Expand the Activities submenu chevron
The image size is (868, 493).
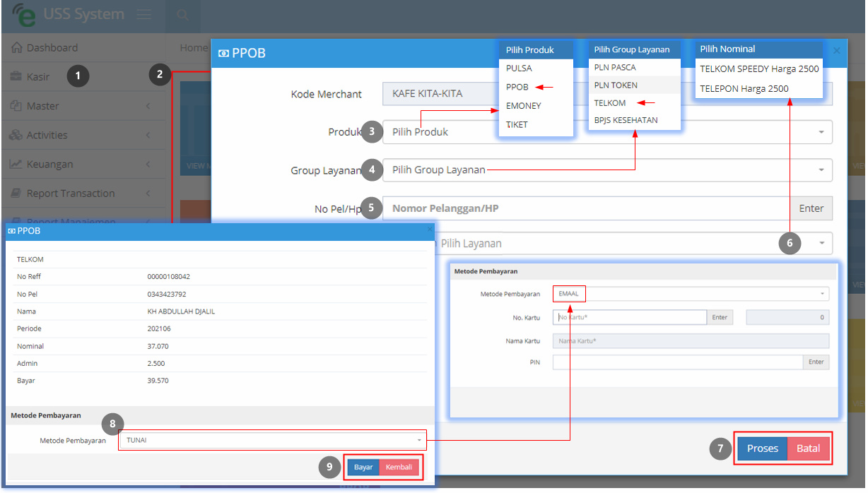[148, 135]
